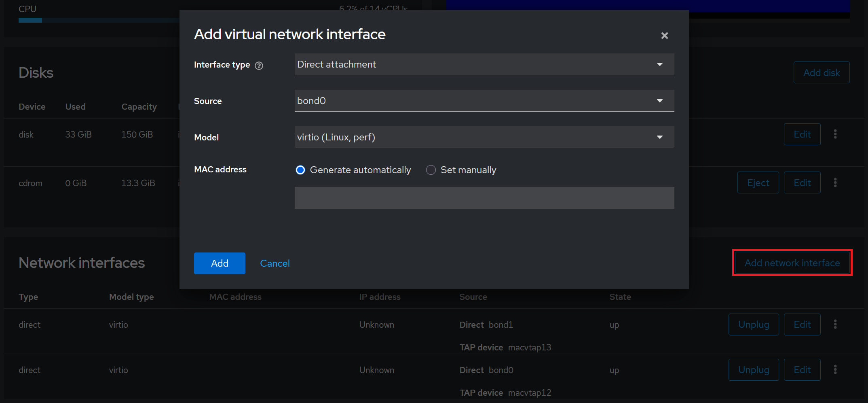The height and width of the screenshot is (403, 868).
Task: Open the Model dropdown showing virtio
Action: [484, 137]
